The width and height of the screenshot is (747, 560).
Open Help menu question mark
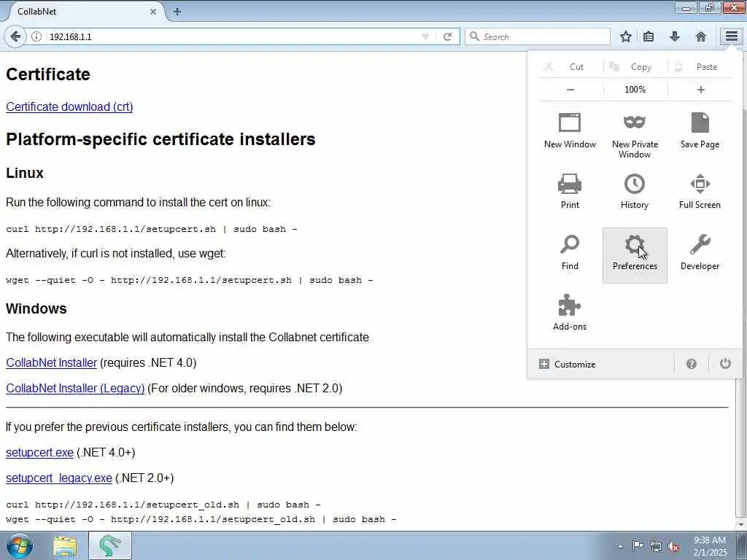point(692,364)
